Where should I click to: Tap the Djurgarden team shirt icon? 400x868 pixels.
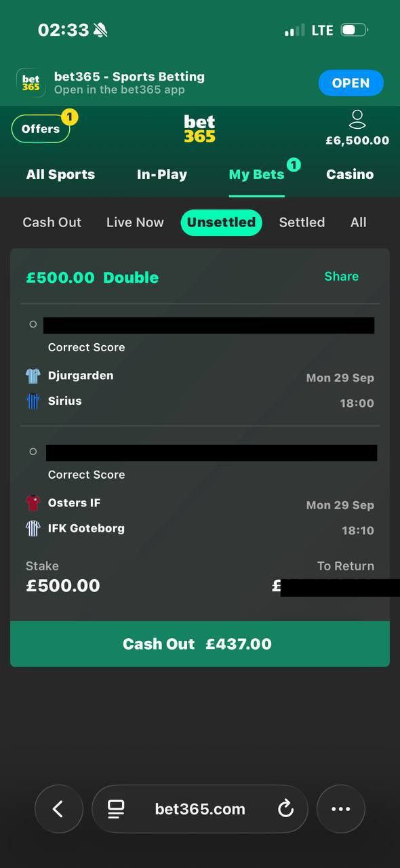pyautogui.click(x=33, y=376)
